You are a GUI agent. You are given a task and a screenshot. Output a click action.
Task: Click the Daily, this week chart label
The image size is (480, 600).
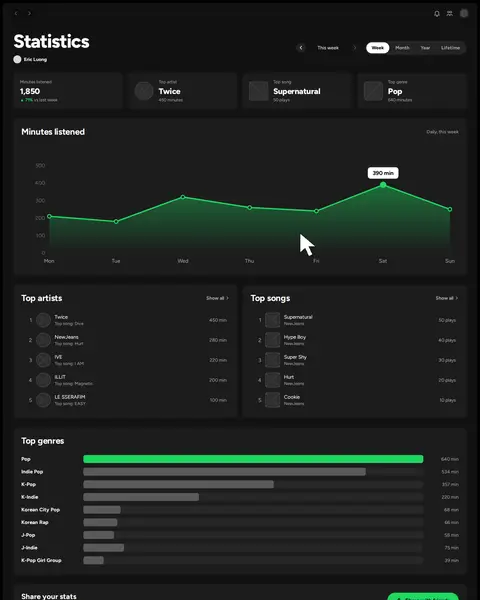coord(442,132)
